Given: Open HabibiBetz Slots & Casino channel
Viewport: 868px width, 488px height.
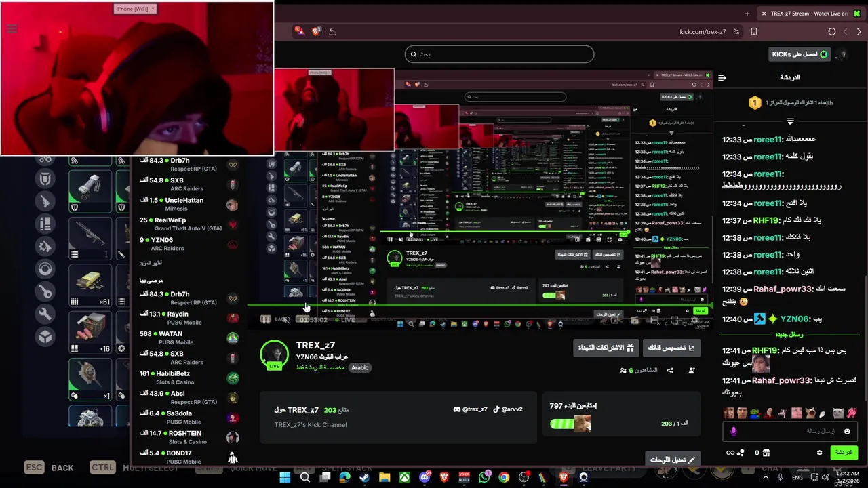Looking at the screenshot, I should tap(188, 378).
